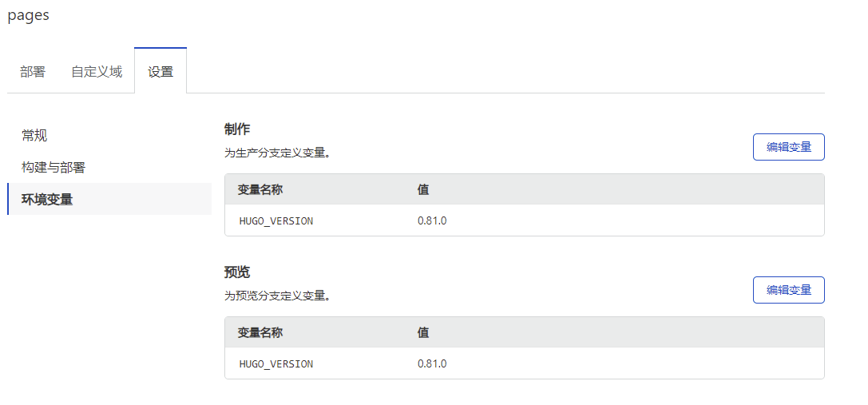The height and width of the screenshot is (405, 868).
Task: Click 变量名称 header in the 预览 table
Action: (x=260, y=332)
